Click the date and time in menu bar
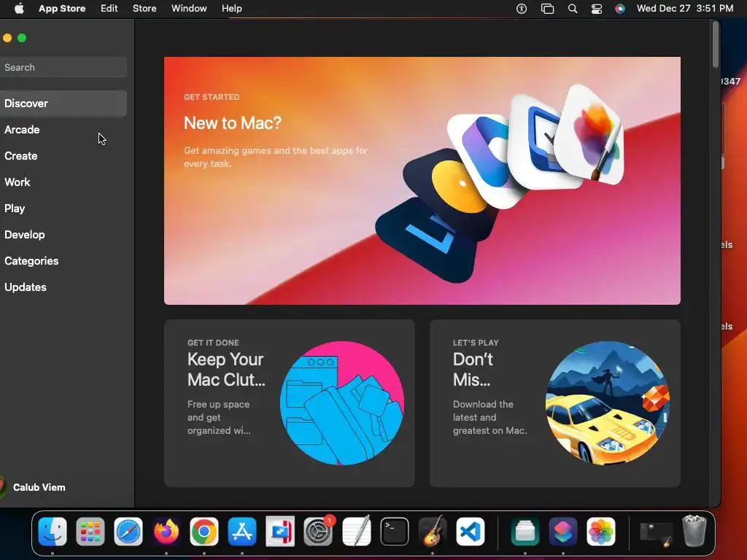This screenshot has height=560, width=747. coord(684,9)
